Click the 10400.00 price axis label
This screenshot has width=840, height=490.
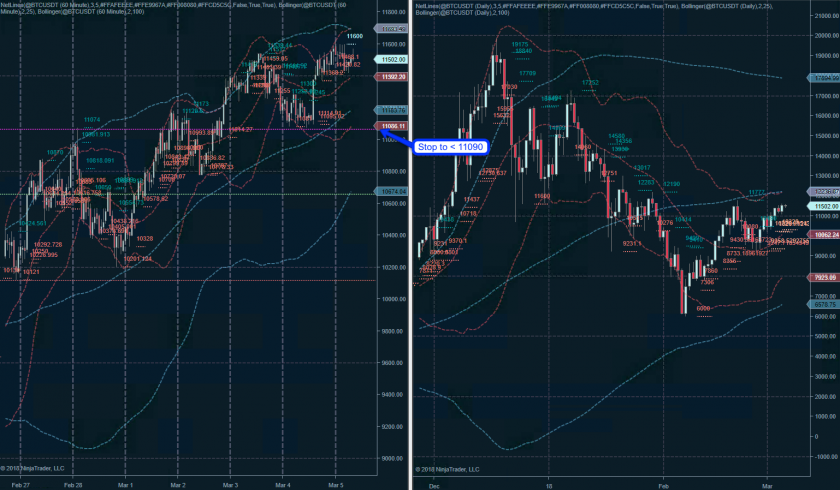[x=393, y=235]
